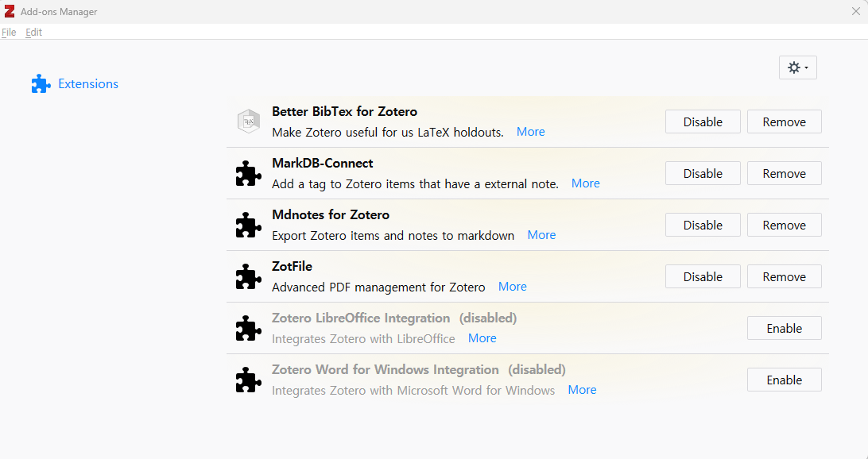This screenshot has height=459, width=868.
Task: Click the blue Extensions puzzle icon
Action: (41, 83)
